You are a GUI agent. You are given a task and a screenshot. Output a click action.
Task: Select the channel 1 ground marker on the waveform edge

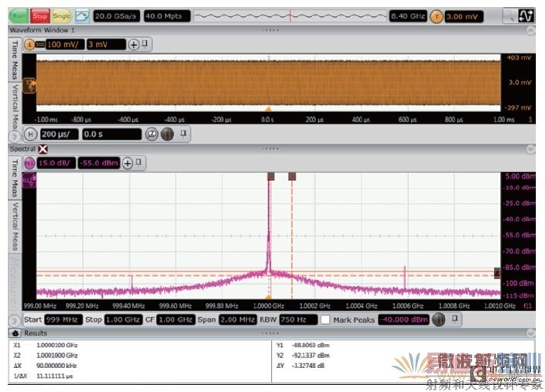coord(29,85)
